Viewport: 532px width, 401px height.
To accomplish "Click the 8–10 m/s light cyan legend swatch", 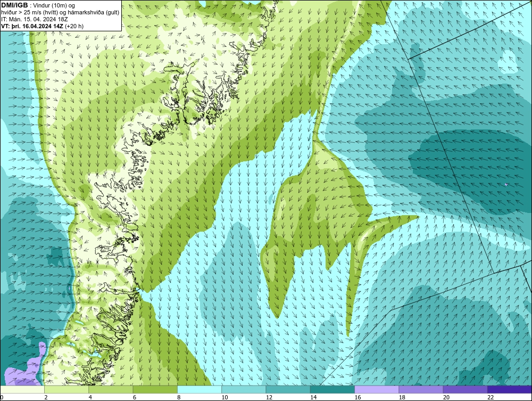I will 199,389.
